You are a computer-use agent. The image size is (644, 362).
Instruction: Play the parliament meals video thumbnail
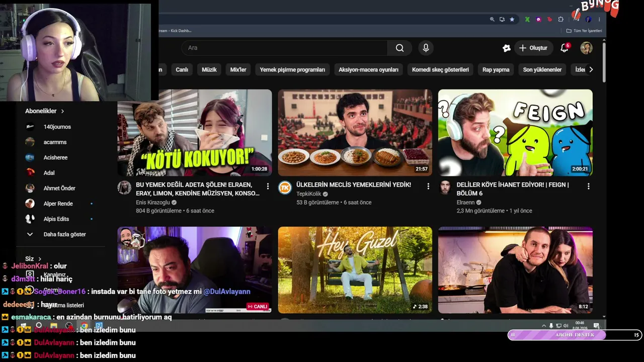pyautogui.click(x=355, y=133)
